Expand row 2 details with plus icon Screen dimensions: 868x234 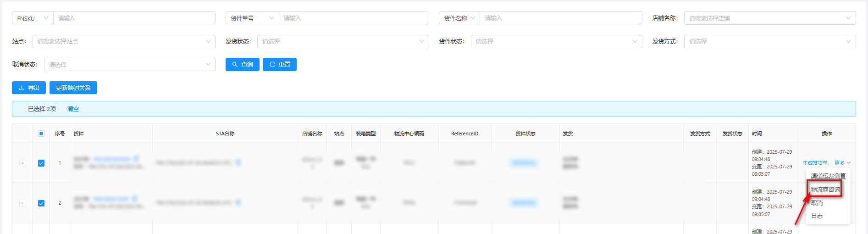22,203
